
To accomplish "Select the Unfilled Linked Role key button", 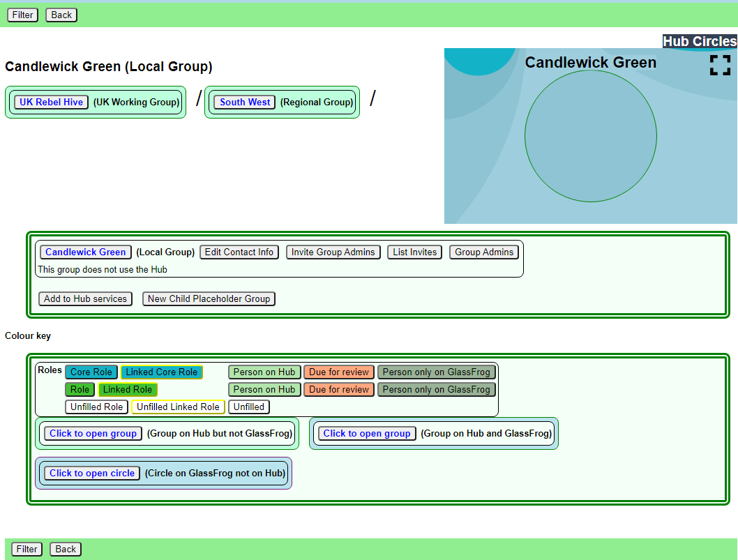I will pos(178,407).
